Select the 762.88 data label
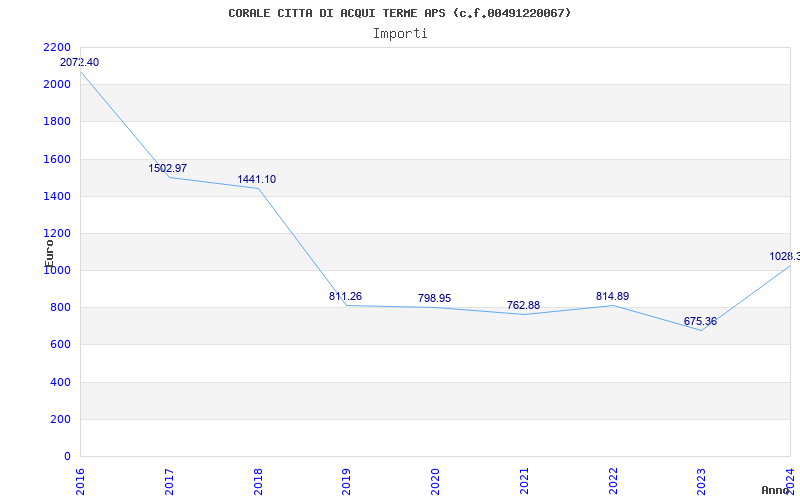Viewport: 800px width, 500px height. pos(523,305)
